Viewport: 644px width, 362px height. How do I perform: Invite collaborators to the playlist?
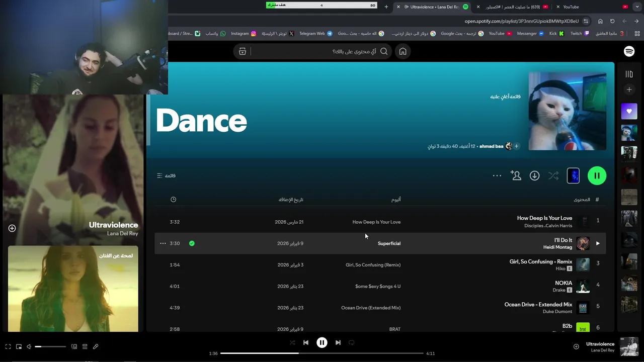point(516,175)
